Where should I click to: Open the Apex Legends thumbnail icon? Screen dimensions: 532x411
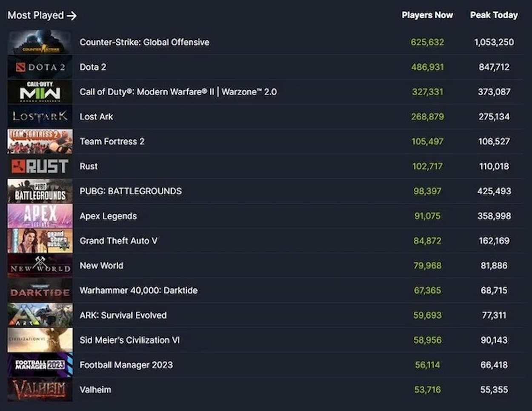tap(40, 216)
